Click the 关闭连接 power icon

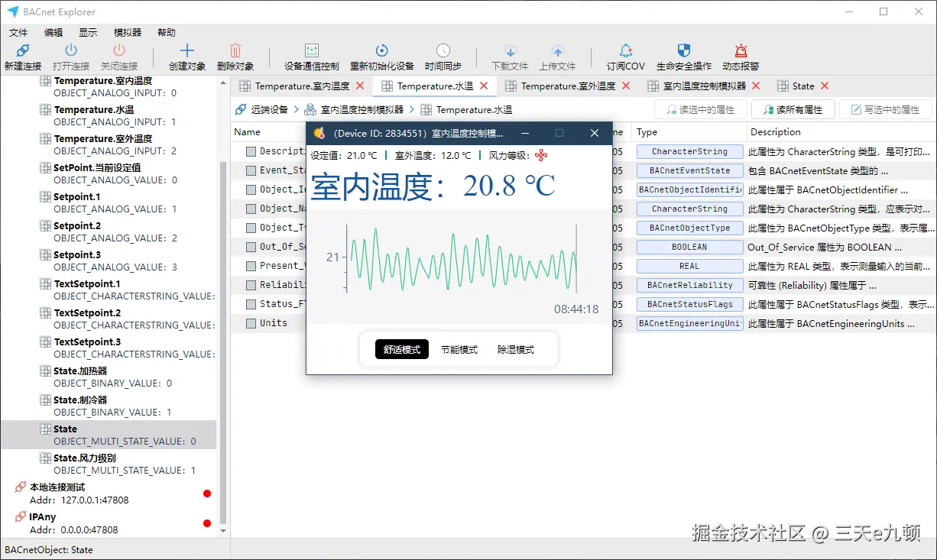119,50
